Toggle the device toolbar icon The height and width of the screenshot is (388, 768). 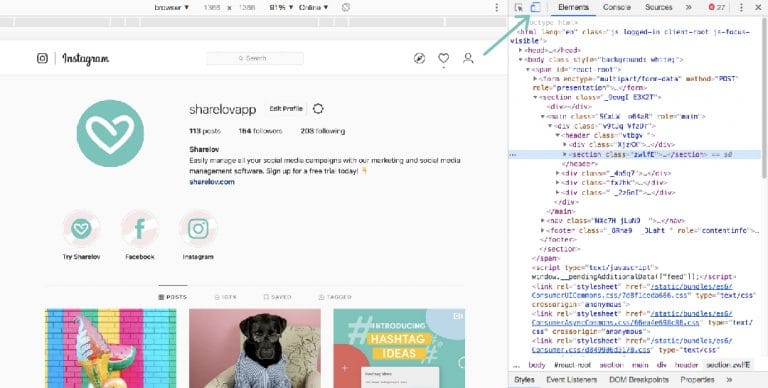(x=535, y=7)
